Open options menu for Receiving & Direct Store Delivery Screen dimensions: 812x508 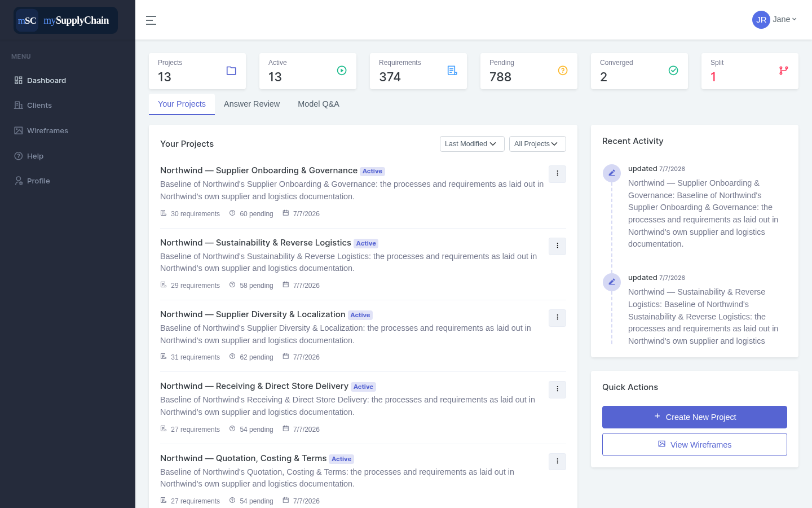[x=557, y=389]
